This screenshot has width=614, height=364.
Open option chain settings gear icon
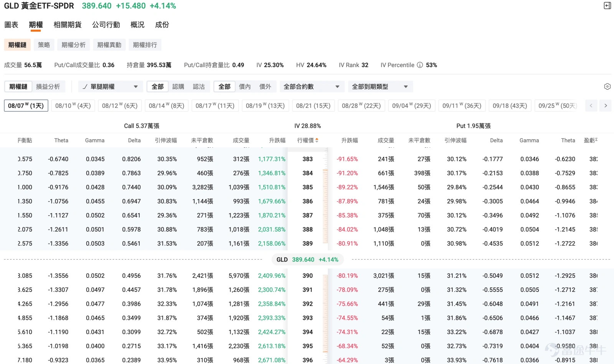(x=607, y=87)
